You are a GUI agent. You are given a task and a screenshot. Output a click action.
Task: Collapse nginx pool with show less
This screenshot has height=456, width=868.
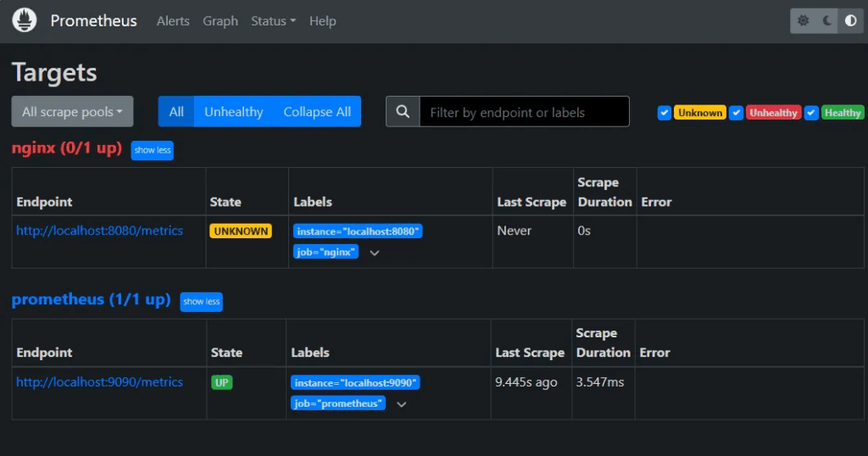(x=153, y=150)
